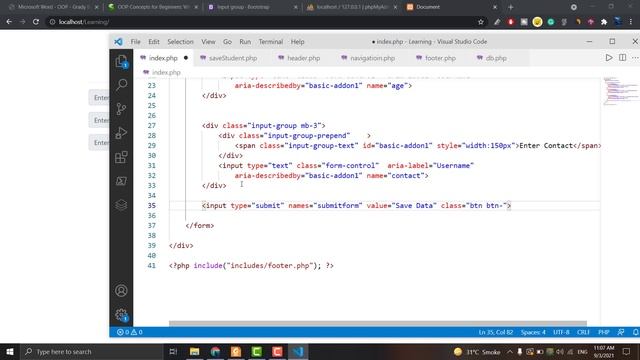Open the weather widget showing Smoke
Screen dimensions: 640x360
click(477, 351)
